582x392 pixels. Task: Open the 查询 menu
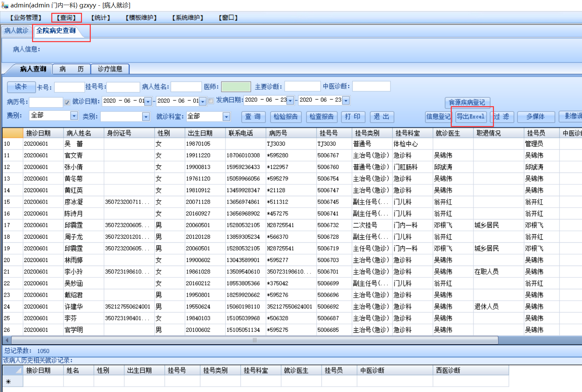point(66,18)
